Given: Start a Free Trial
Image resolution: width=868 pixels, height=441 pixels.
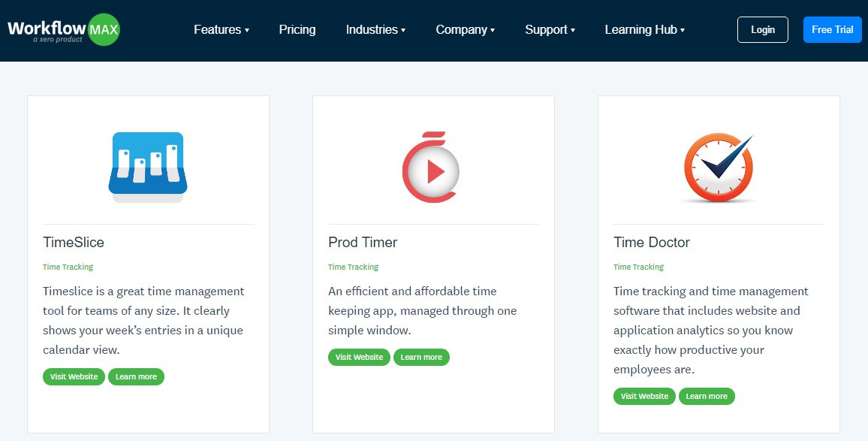Looking at the screenshot, I should (x=833, y=30).
